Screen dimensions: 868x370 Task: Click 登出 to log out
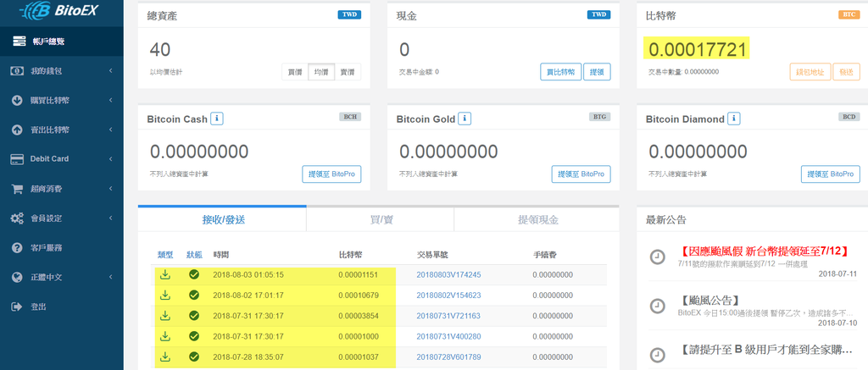pos(61,306)
